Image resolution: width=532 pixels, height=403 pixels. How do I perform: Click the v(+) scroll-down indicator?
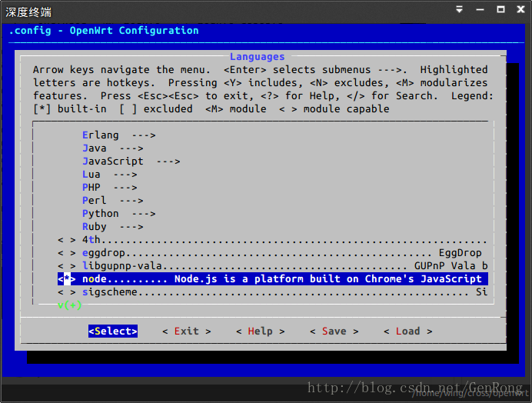click(x=69, y=305)
